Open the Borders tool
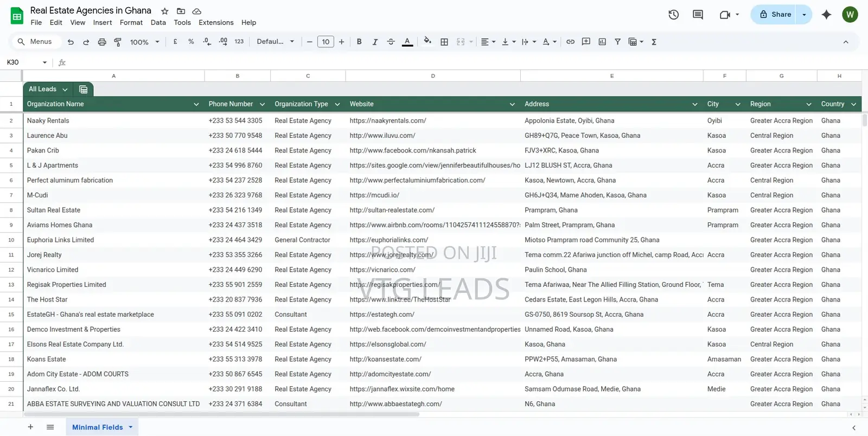 click(444, 42)
